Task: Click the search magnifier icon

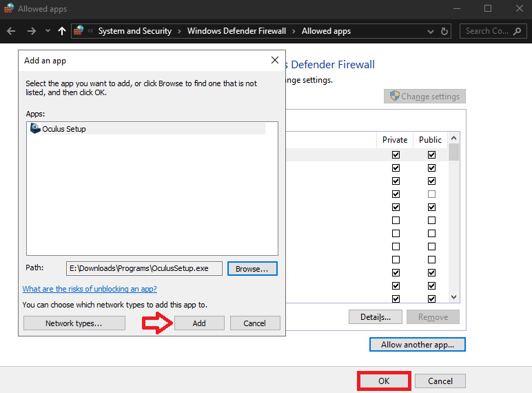Action: click(517, 31)
